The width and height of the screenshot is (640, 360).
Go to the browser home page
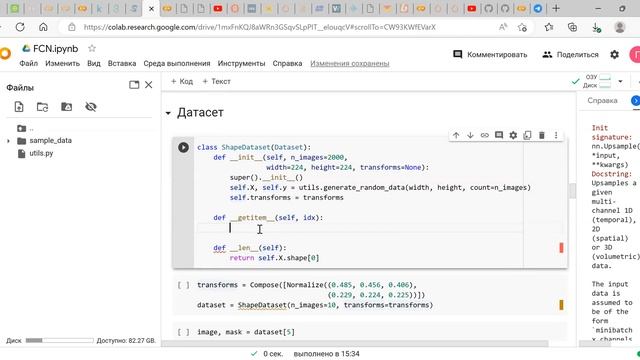point(43,27)
